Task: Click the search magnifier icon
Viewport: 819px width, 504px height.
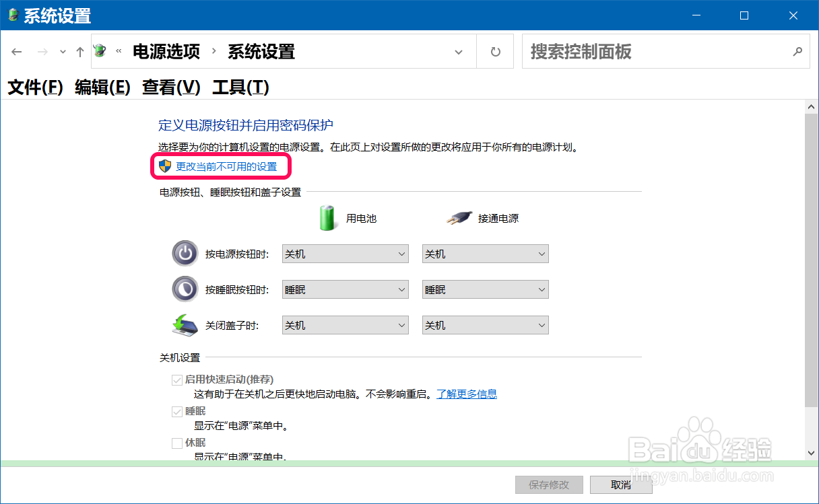Action: point(797,51)
